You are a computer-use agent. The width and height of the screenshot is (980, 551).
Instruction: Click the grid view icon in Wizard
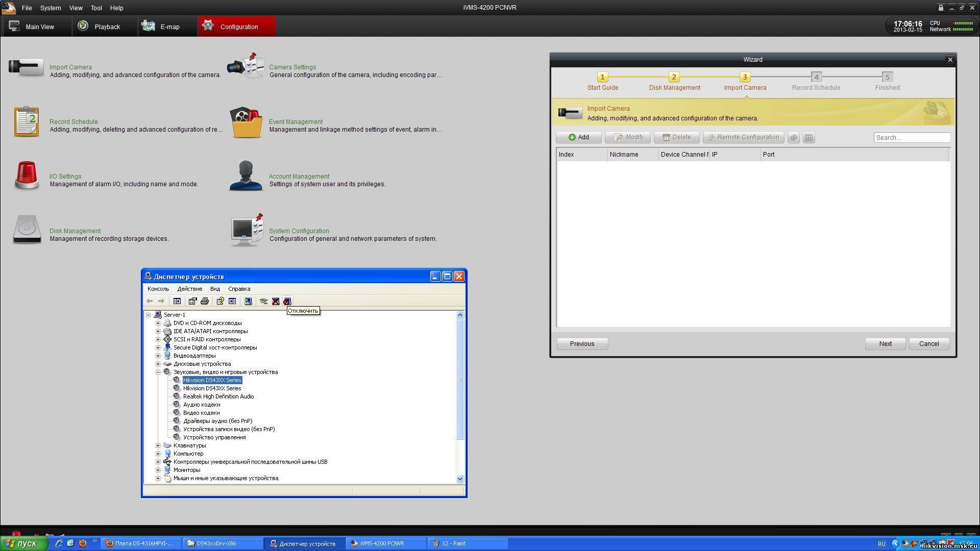808,138
